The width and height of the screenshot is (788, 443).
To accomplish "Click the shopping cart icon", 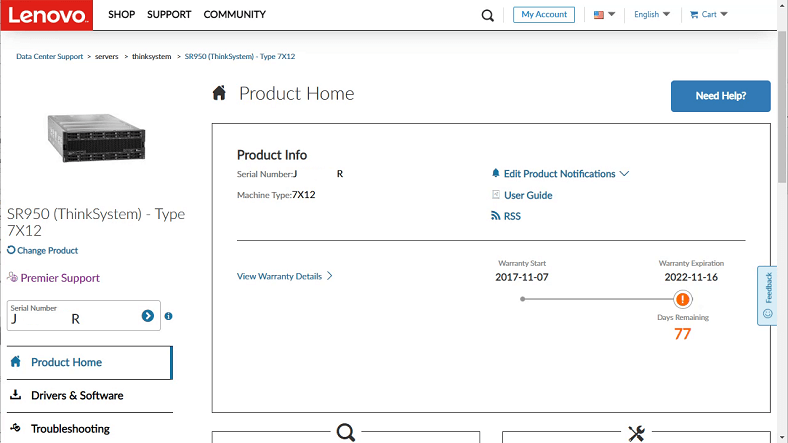I will pos(694,15).
